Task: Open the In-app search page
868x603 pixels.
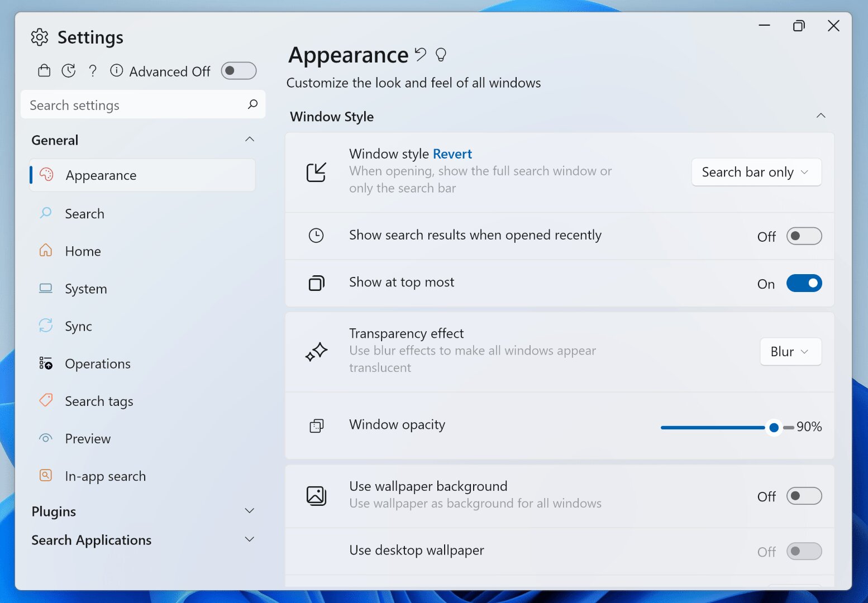Action: [142, 476]
